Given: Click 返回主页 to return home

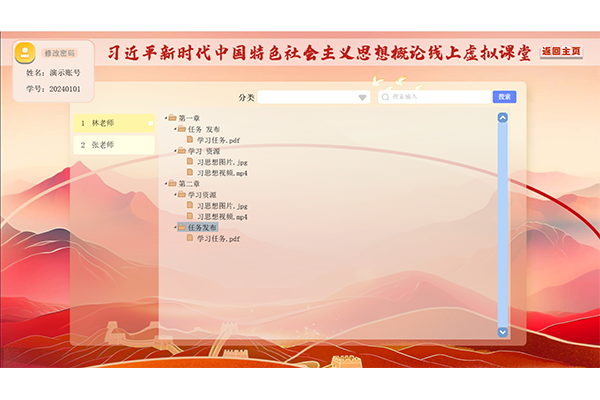Looking at the screenshot, I should pyautogui.click(x=561, y=51).
